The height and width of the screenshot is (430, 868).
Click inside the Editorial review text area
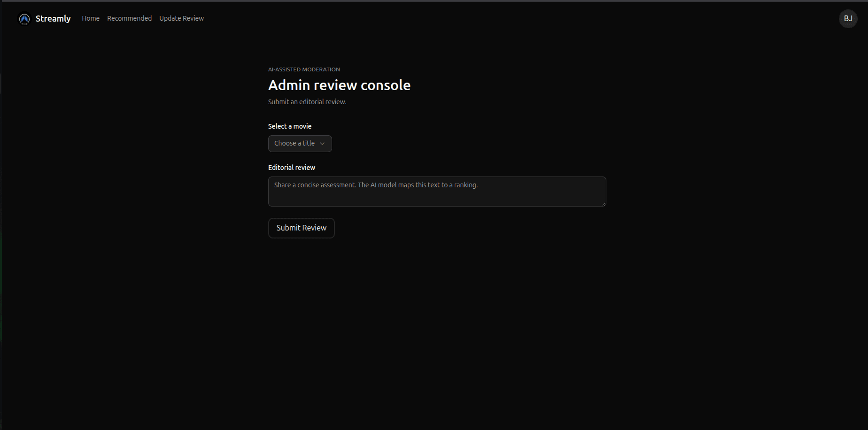coord(436,192)
